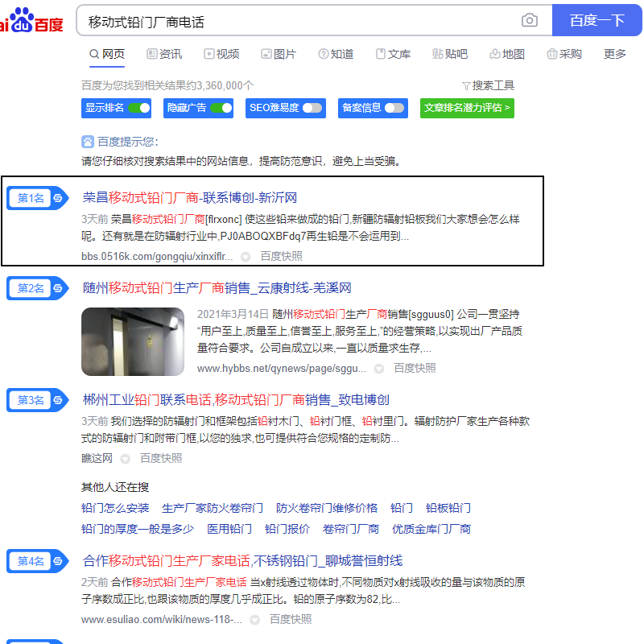Search related term 优质金库门厂商
This screenshot has height=644, width=644.
431,529
